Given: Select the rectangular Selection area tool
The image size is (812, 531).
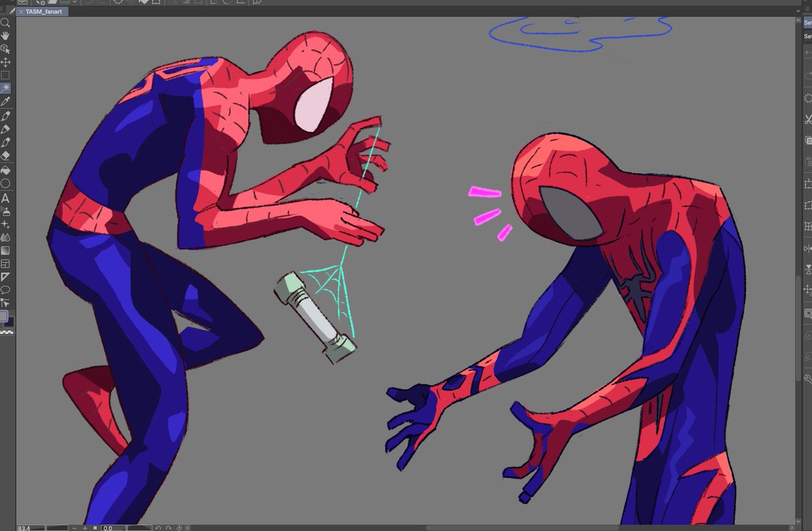Looking at the screenshot, I should coord(5,75).
